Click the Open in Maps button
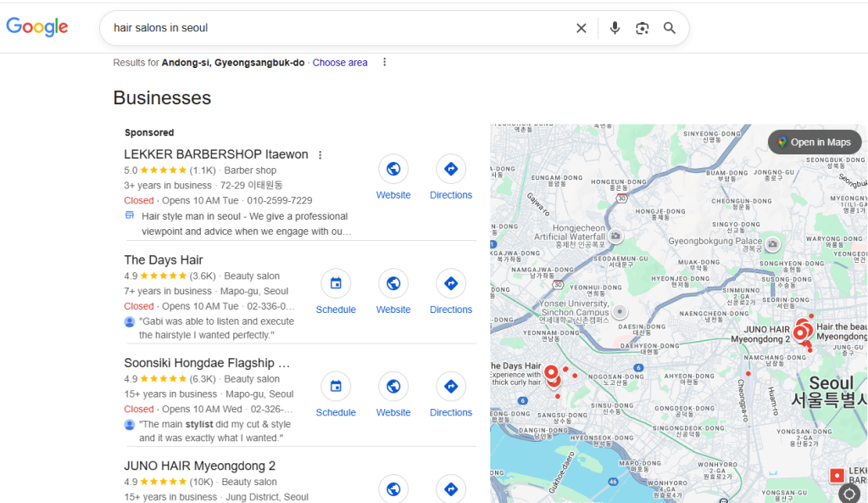The image size is (868, 503). click(x=814, y=142)
